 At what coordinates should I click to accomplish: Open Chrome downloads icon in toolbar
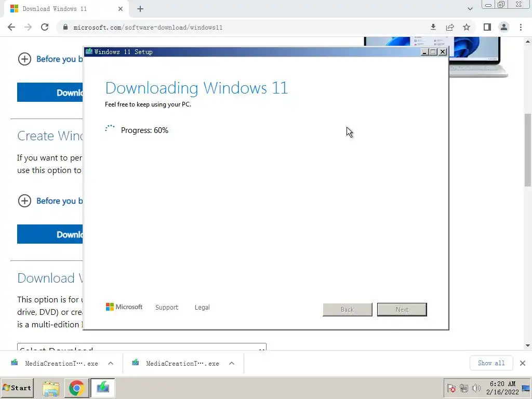coord(433,27)
